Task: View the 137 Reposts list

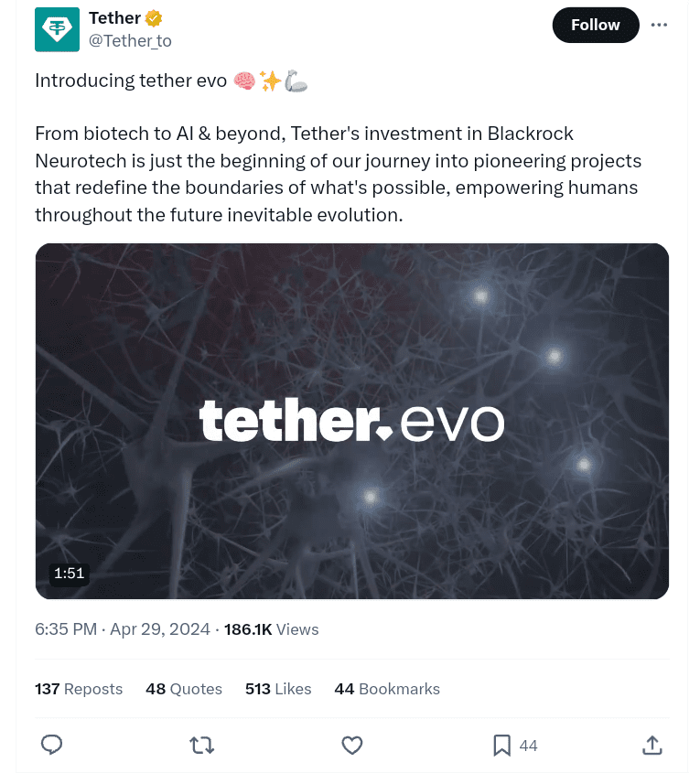Action: coord(79,689)
